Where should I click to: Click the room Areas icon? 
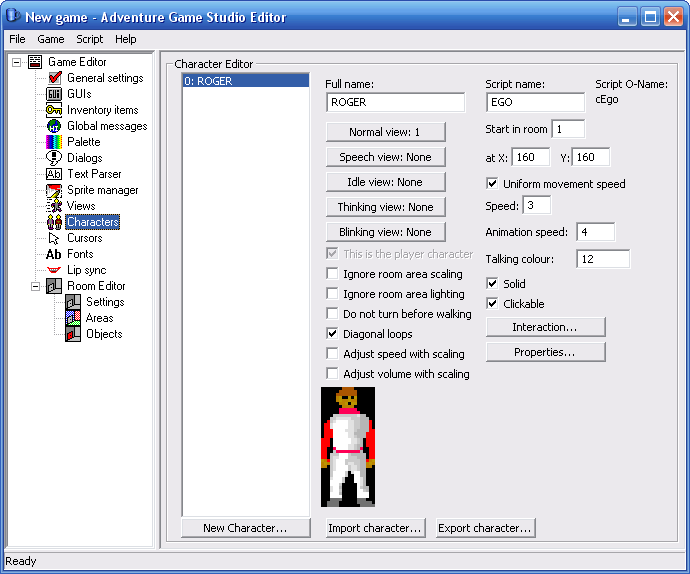coord(73,318)
